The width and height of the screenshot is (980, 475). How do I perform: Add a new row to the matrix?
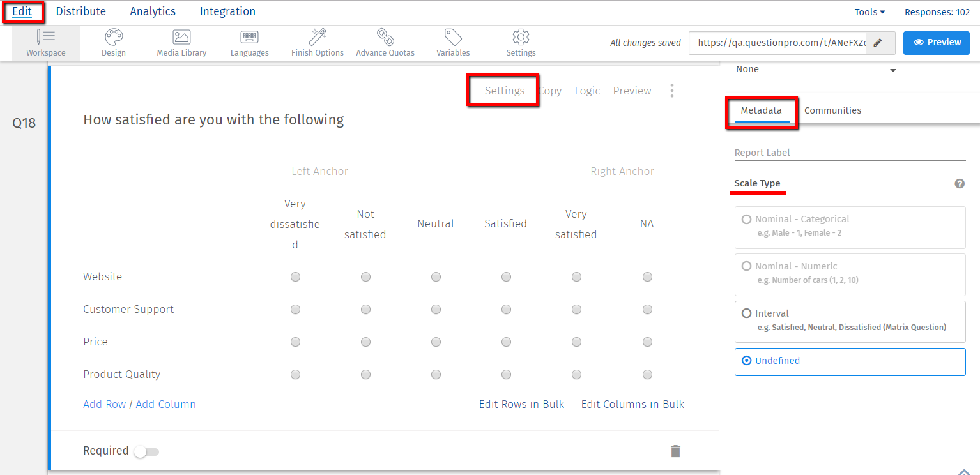pos(104,404)
